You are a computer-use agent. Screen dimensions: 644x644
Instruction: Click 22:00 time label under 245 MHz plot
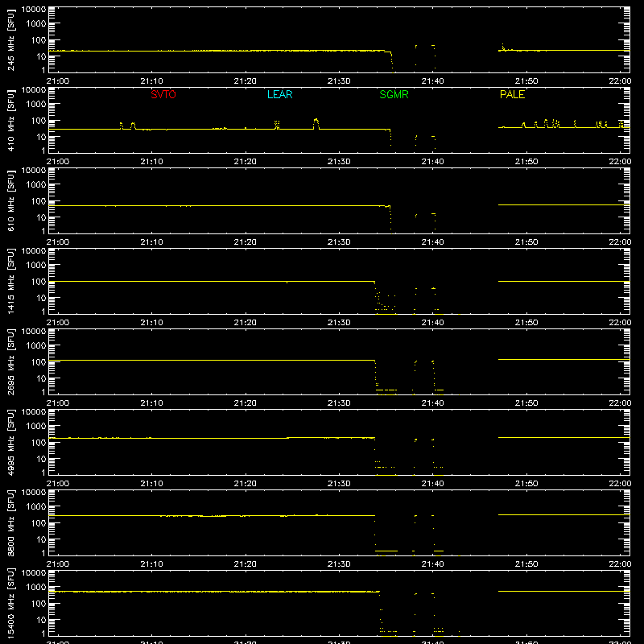620,81
